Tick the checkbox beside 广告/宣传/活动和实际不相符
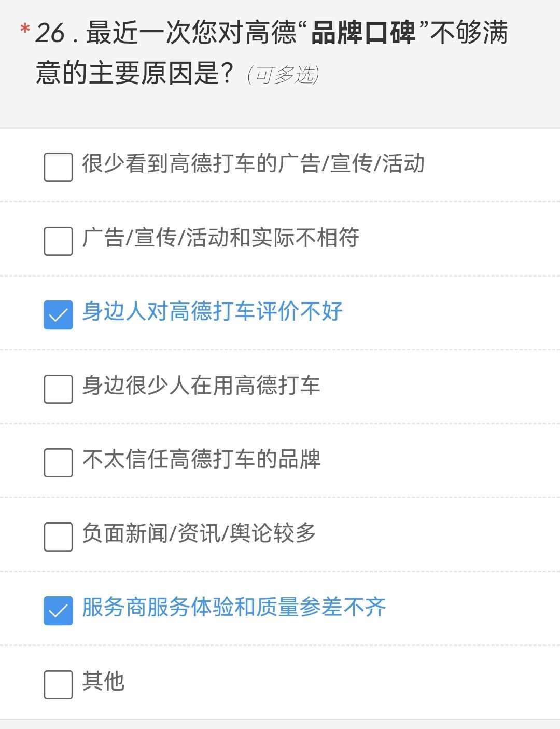 point(58,241)
